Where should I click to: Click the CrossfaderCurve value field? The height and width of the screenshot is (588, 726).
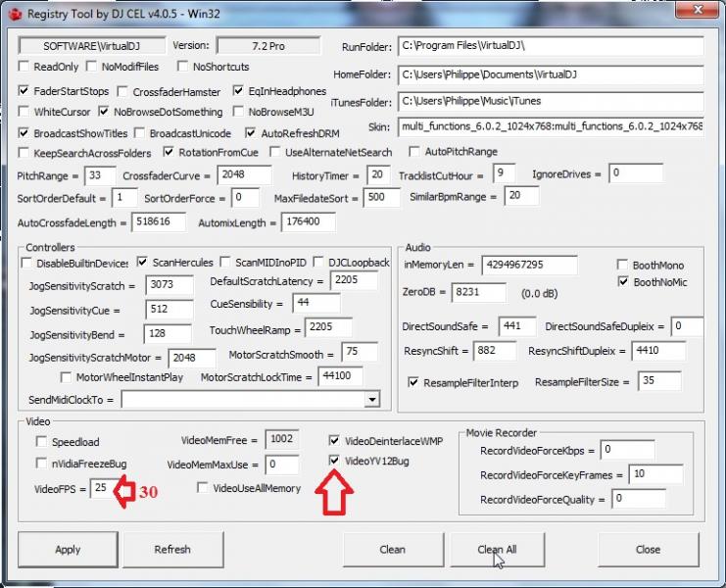[x=245, y=175]
